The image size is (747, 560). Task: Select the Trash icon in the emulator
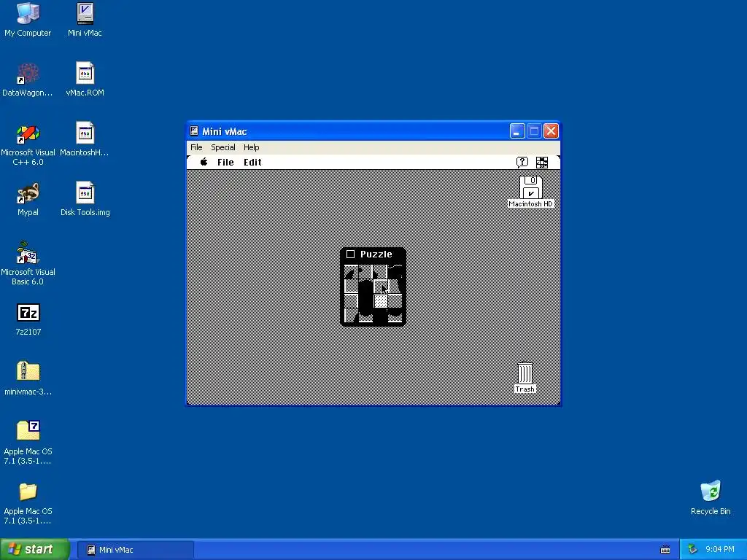click(525, 378)
